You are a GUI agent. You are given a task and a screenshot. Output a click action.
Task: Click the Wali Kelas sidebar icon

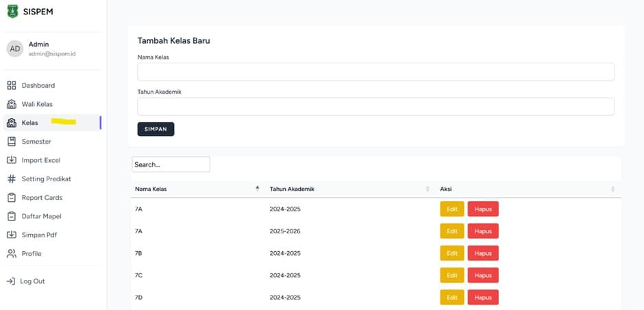tap(11, 104)
